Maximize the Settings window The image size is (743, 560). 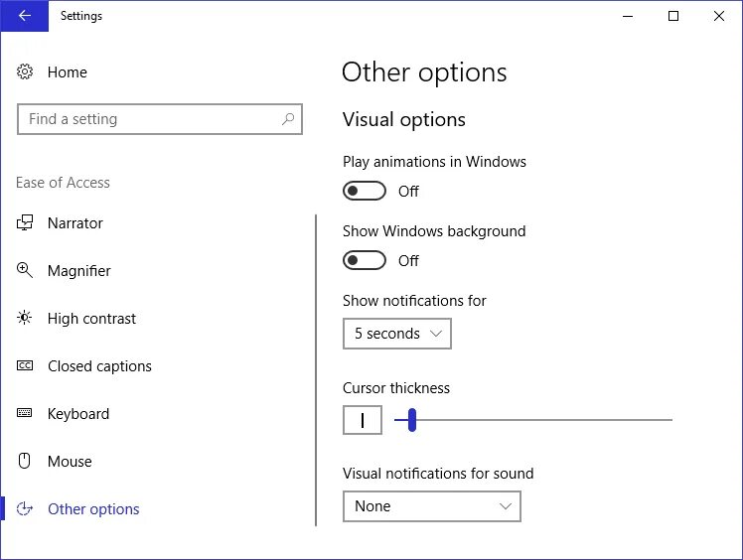click(673, 16)
